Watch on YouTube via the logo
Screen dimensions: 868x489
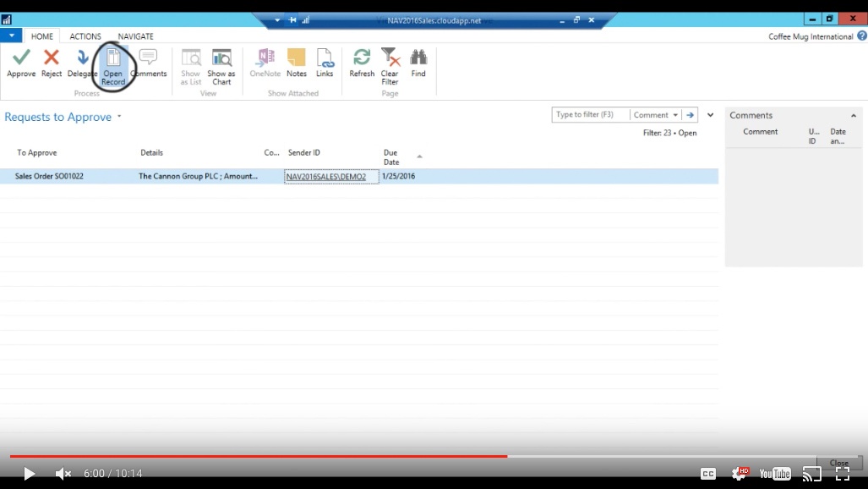tap(775, 474)
